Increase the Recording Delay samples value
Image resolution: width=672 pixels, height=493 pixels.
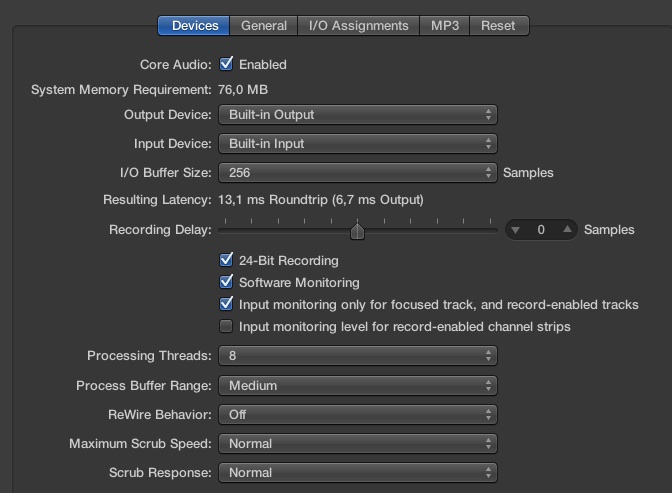(x=566, y=230)
